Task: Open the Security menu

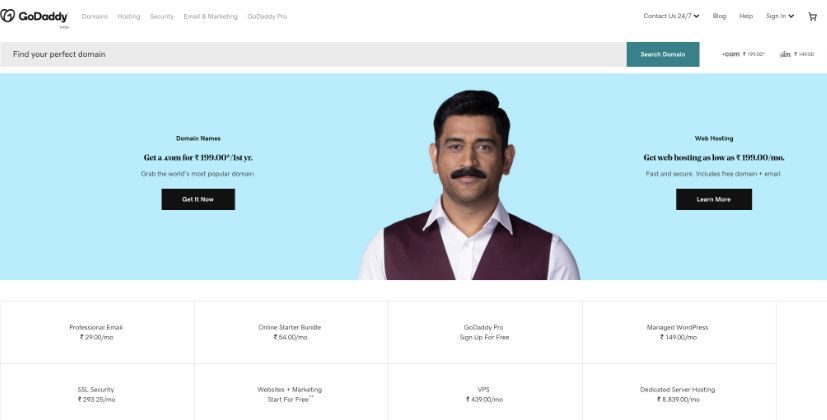Action: pyautogui.click(x=161, y=17)
